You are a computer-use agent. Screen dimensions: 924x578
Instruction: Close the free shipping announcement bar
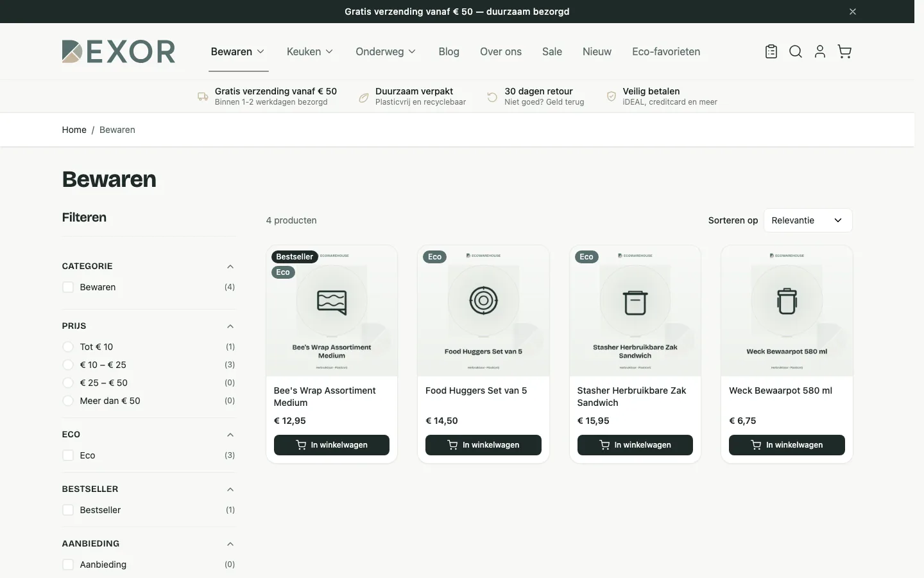coord(853,12)
